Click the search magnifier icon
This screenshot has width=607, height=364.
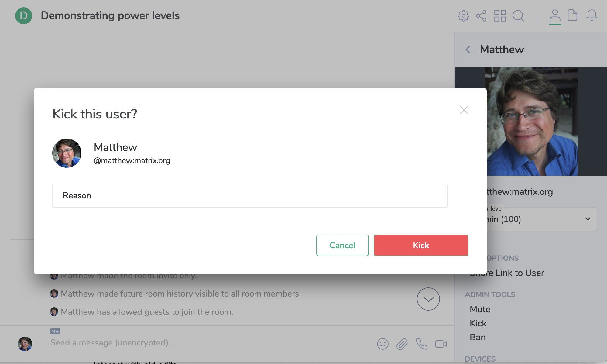(518, 16)
